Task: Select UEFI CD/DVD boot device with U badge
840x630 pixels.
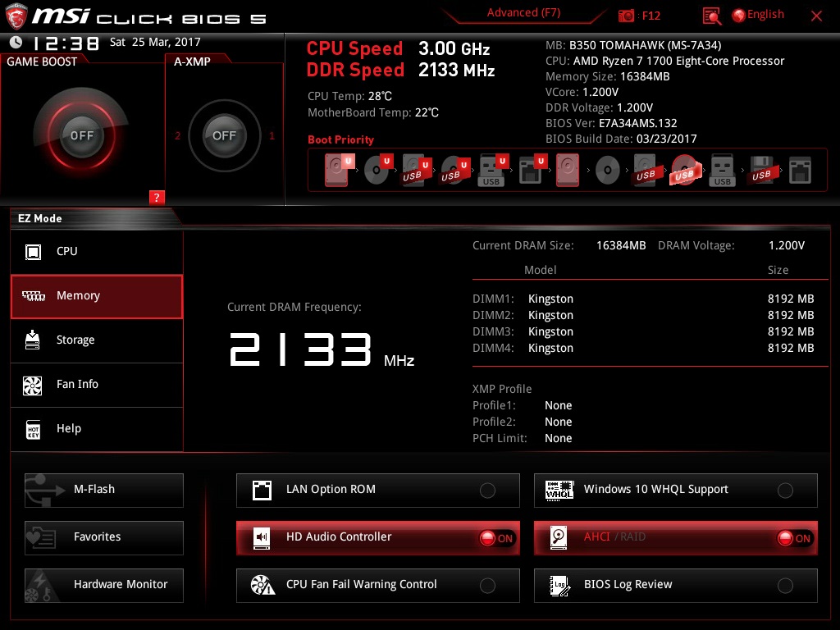Action: (377, 170)
